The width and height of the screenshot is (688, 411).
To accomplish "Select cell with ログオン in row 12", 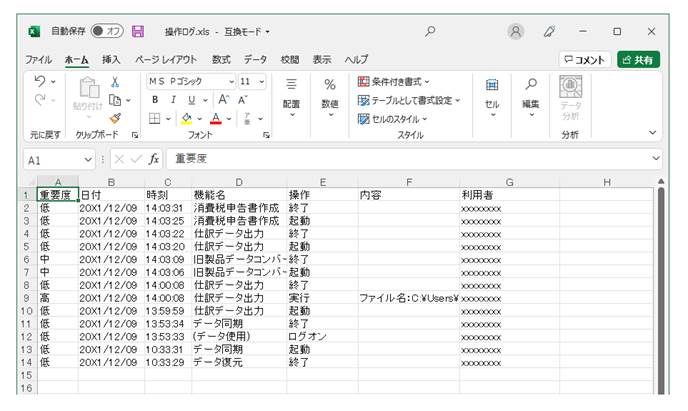I will pos(322,337).
